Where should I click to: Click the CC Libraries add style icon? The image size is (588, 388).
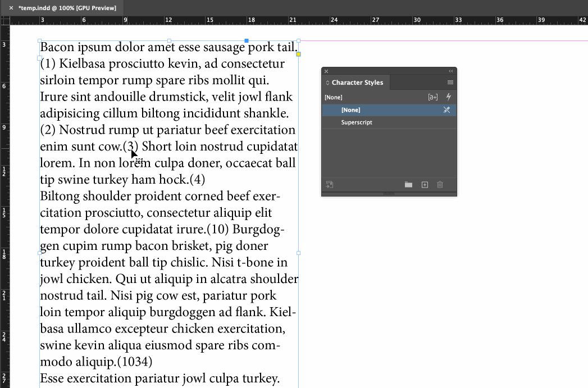coord(329,184)
